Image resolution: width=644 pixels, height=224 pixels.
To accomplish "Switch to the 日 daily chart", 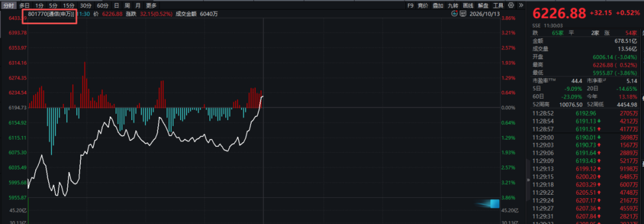I will click(117, 5).
